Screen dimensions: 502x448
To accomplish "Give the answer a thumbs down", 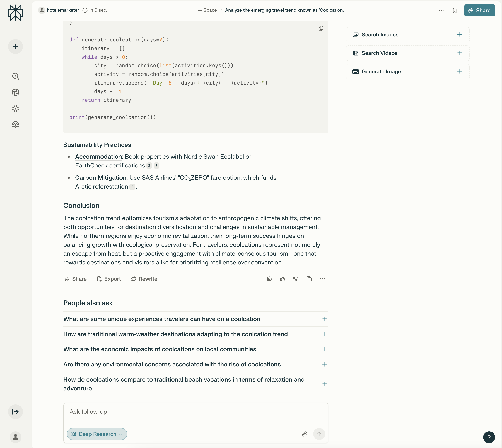I will pos(296,279).
